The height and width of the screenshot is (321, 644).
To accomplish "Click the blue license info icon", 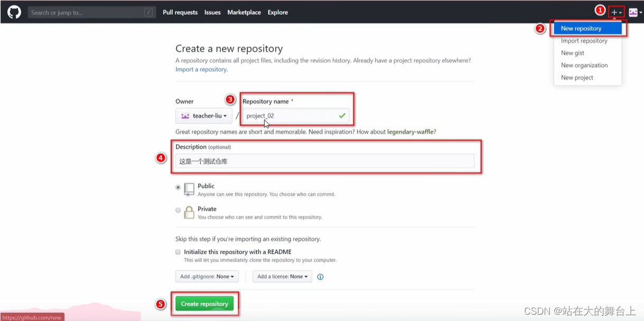I will [320, 277].
